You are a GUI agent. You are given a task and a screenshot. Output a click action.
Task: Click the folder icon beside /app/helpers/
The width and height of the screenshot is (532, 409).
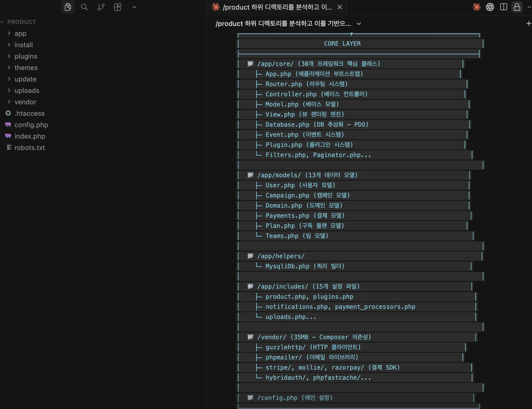pos(250,256)
